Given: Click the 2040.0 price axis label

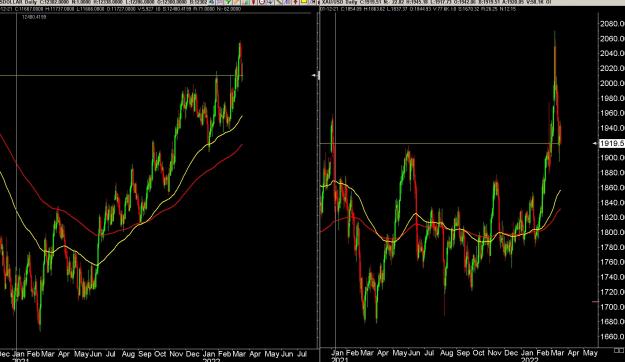Looking at the screenshot, I should pos(612,53).
